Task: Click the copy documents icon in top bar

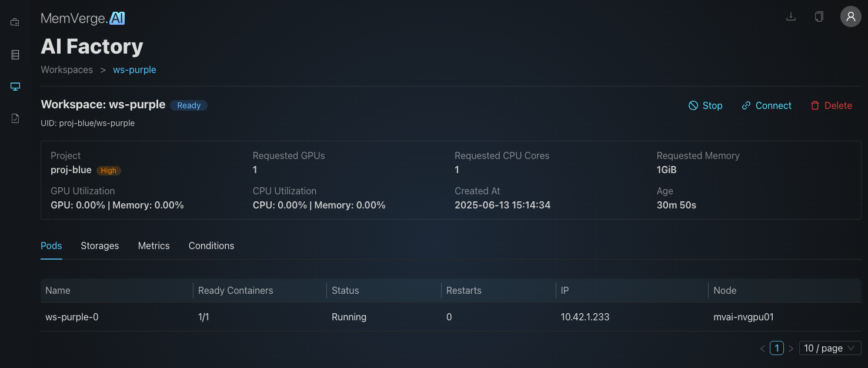Action: pyautogui.click(x=819, y=16)
